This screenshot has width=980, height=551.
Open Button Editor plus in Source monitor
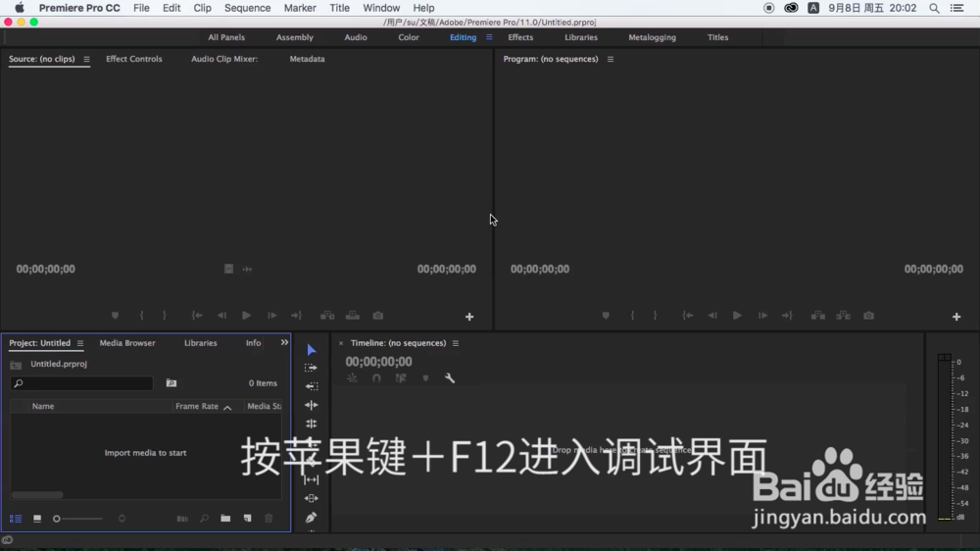click(x=469, y=317)
